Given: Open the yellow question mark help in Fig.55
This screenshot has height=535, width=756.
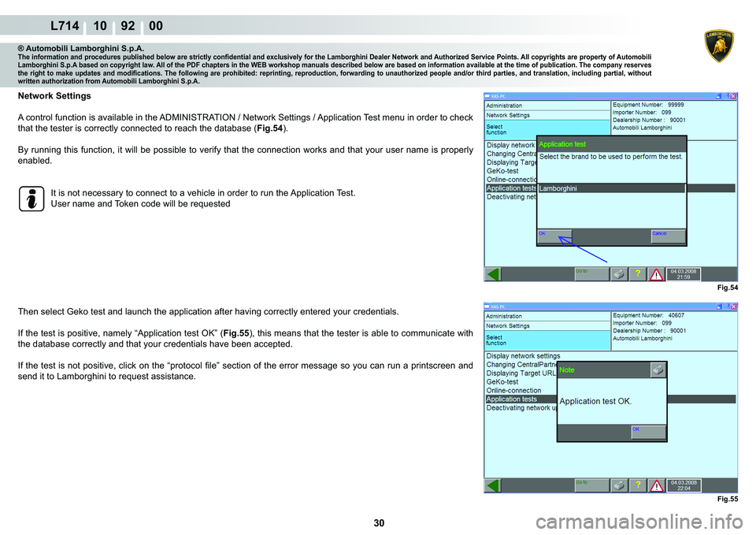Looking at the screenshot, I should pos(637,485).
